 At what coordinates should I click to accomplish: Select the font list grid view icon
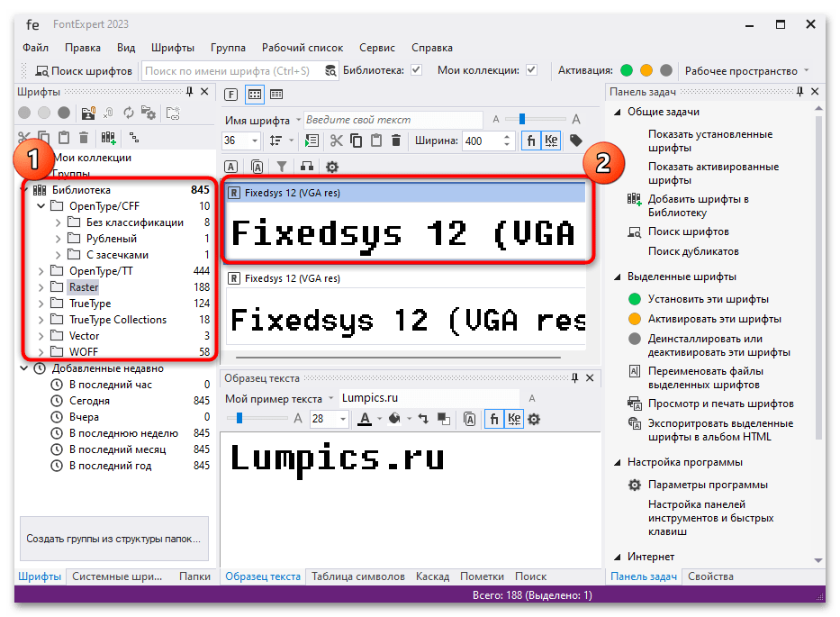point(253,94)
